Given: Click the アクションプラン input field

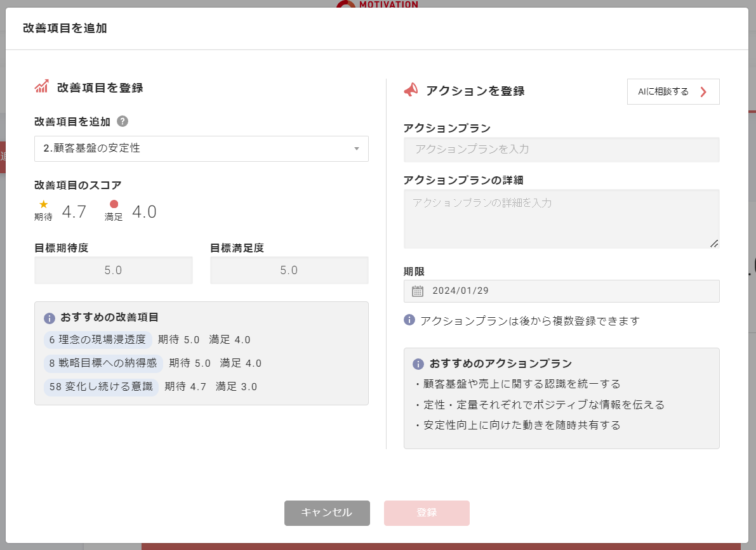Looking at the screenshot, I should 561,150.
